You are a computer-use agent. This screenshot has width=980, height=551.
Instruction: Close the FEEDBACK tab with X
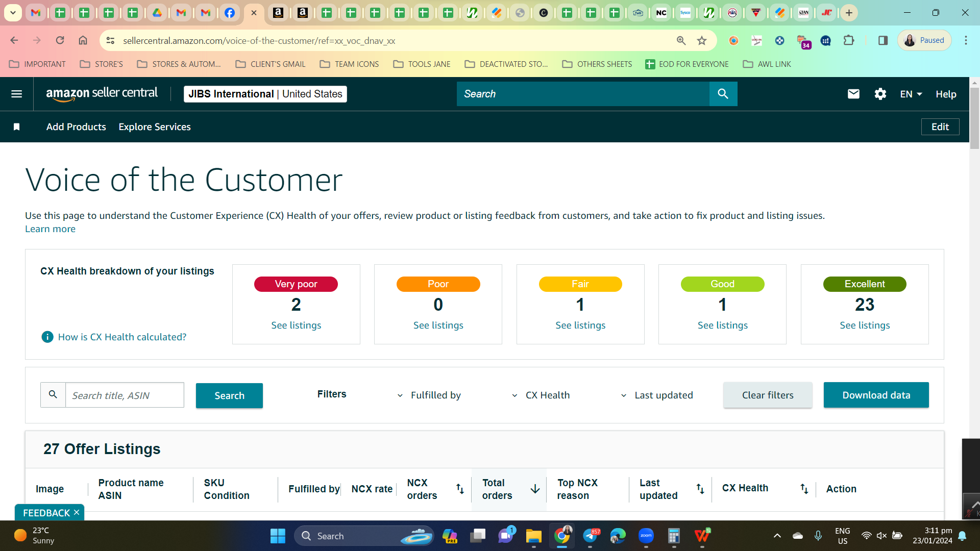(77, 512)
